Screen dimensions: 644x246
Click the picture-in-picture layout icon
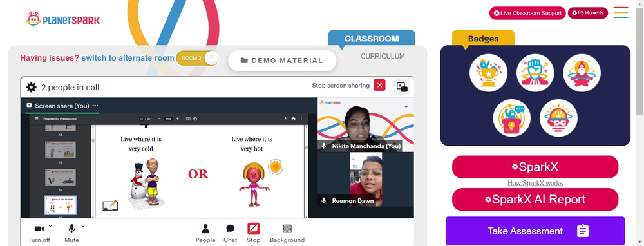pos(402,87)
